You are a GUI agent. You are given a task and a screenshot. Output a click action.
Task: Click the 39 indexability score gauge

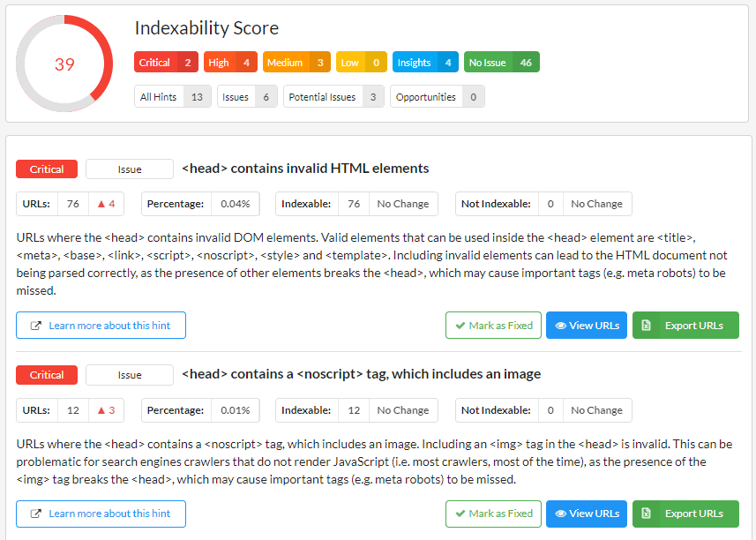[64, 64]
